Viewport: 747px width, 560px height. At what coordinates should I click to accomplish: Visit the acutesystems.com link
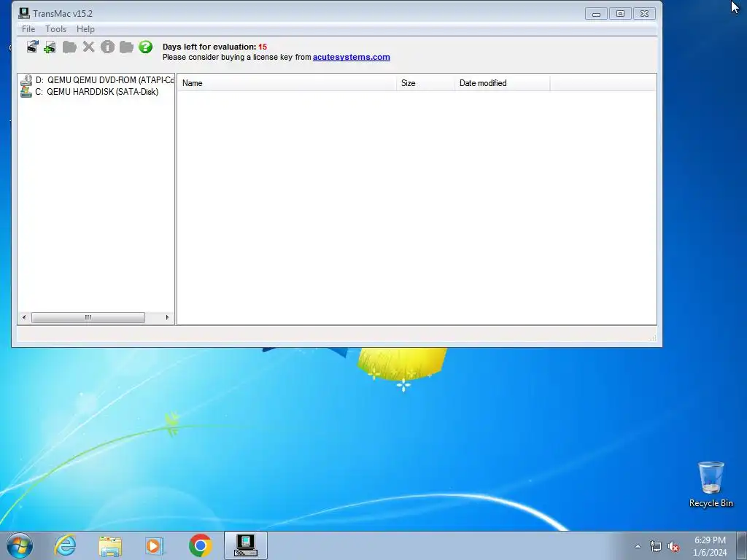coord(351,57)
